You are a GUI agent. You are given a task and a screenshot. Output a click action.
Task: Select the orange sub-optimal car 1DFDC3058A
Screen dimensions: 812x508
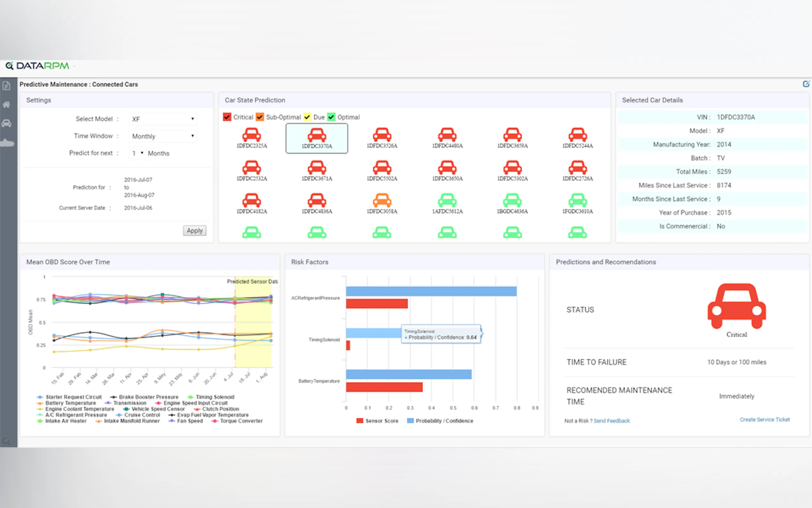point(382,201)
